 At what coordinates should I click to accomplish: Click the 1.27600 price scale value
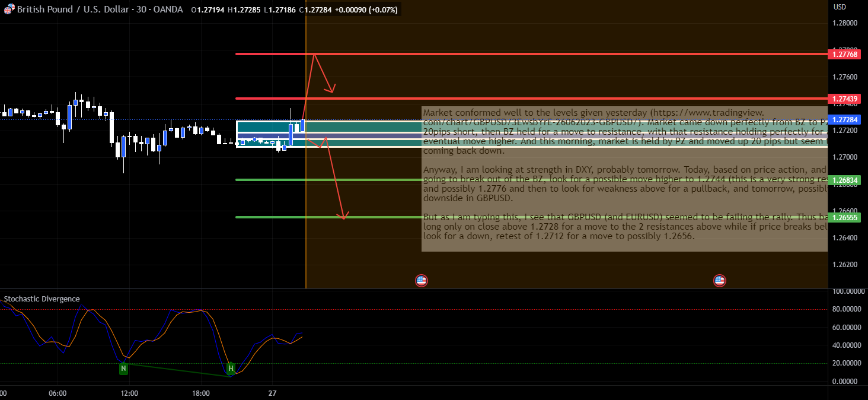click(x=845, y=77)
